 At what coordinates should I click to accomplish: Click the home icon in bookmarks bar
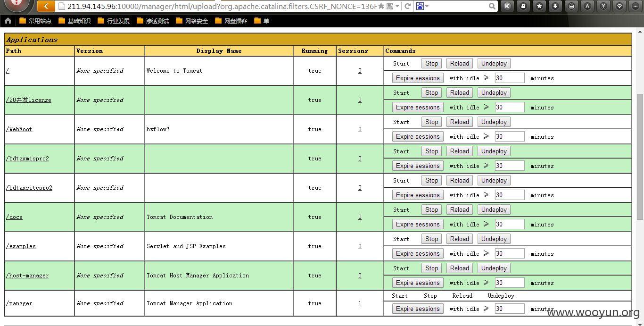(x=8, y=21)
